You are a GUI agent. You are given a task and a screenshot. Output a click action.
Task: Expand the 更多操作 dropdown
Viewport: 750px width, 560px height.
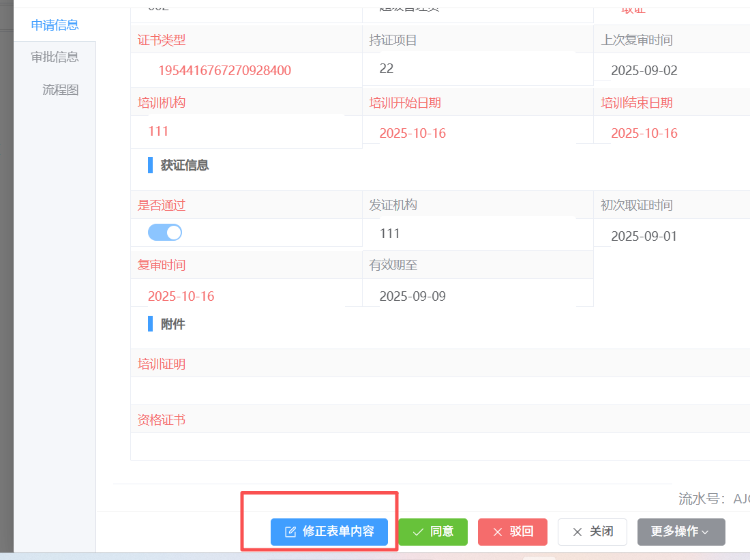tap(680, 532)
